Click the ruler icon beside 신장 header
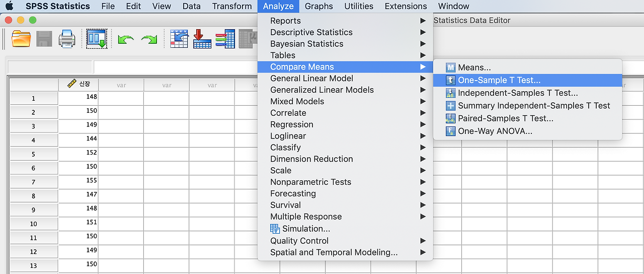Viewport: 644px width, 274px height. (72, 84)
